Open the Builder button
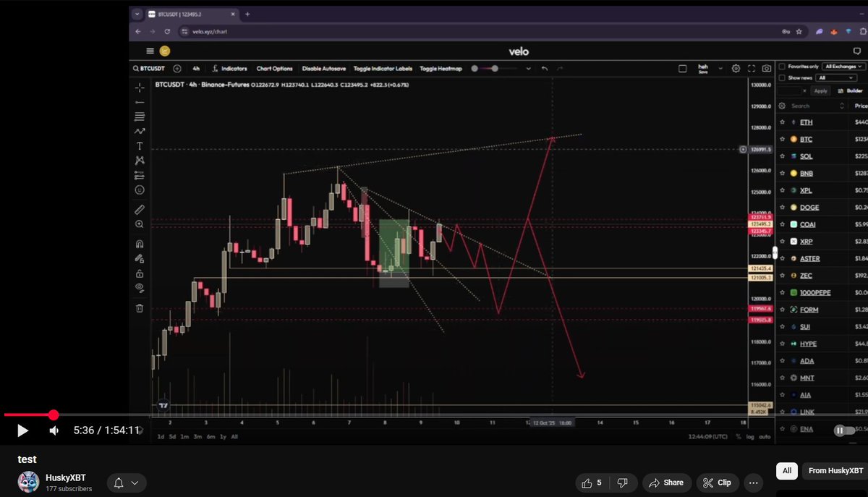Screen dimensions: 868x497 coord(850,91)
